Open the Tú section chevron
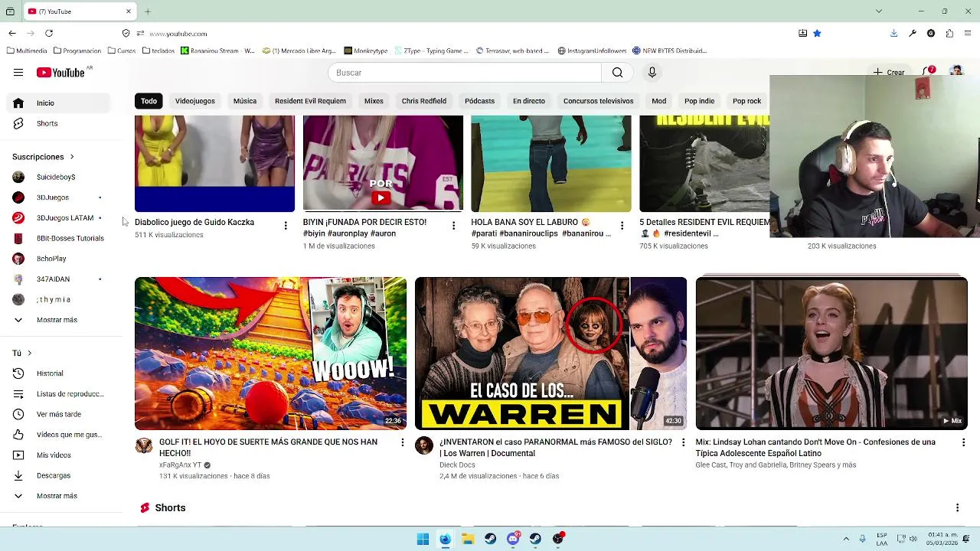The image size is (980, 551). 29,353
